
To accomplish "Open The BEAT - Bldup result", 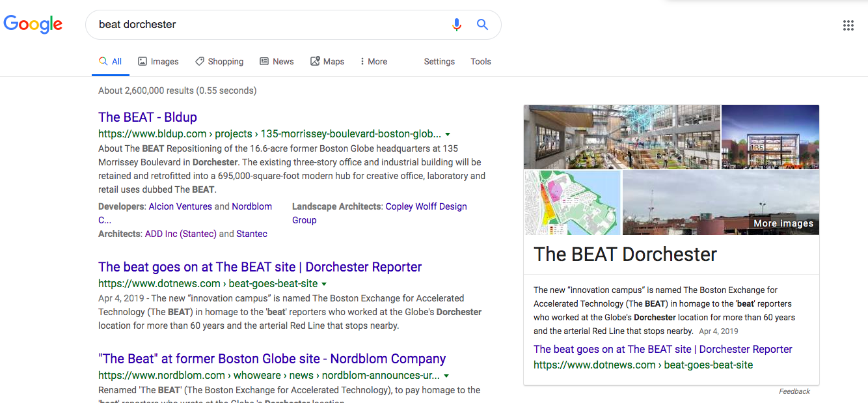I will tap(148, 117).
